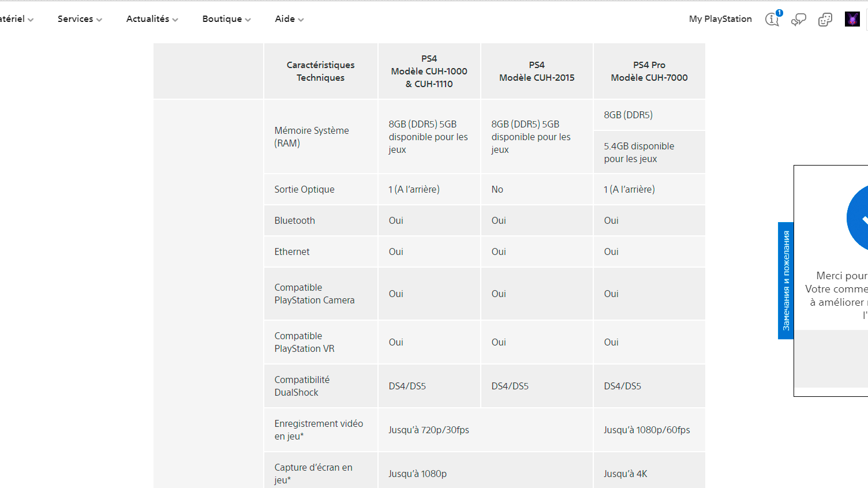Click the Mémoire Système (RAM) row label
This screenshot has height=488, width=868.
tap(312, 137)
